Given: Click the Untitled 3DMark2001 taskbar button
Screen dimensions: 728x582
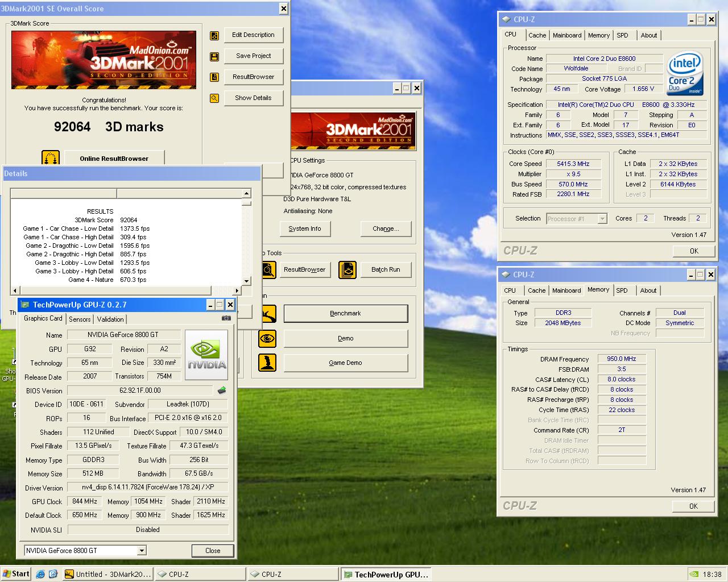Looking at the screenshot, I should click(x=107, y=575).
